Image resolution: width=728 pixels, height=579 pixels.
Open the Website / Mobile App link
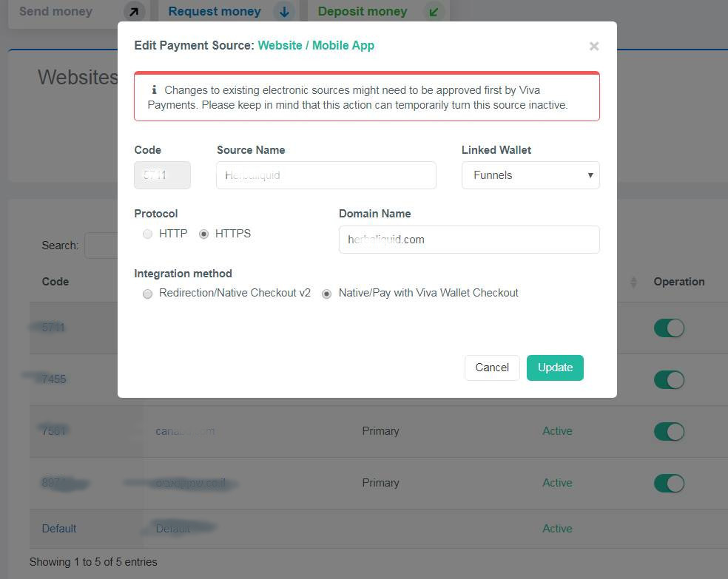coord(316,45)
